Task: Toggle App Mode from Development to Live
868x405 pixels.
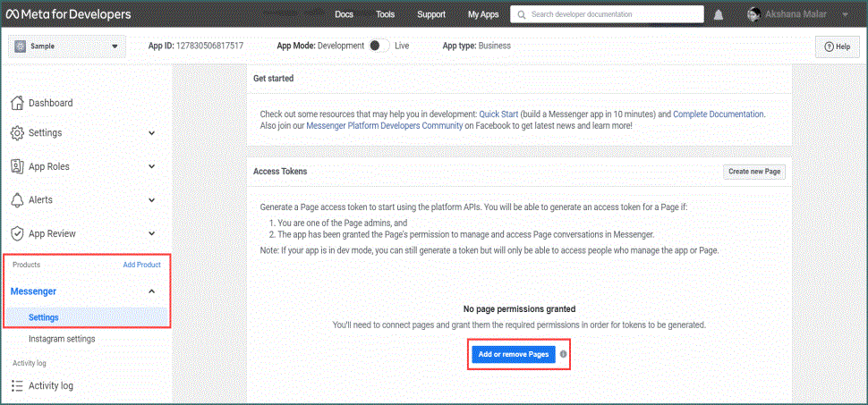Action: (379, 46)
